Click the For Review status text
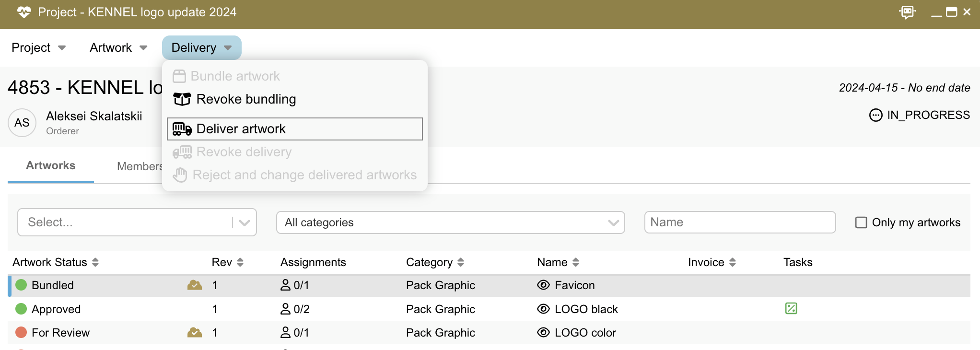980x350 pixels. [60, 333]
